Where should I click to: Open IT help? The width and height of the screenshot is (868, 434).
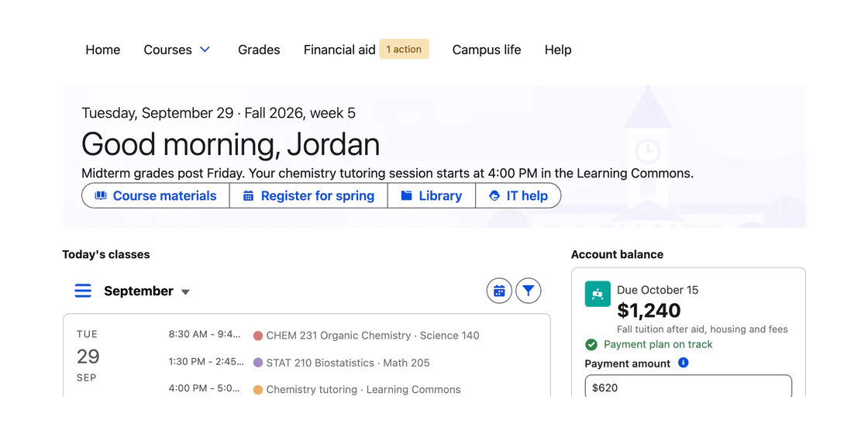click(x=518, y=196)
